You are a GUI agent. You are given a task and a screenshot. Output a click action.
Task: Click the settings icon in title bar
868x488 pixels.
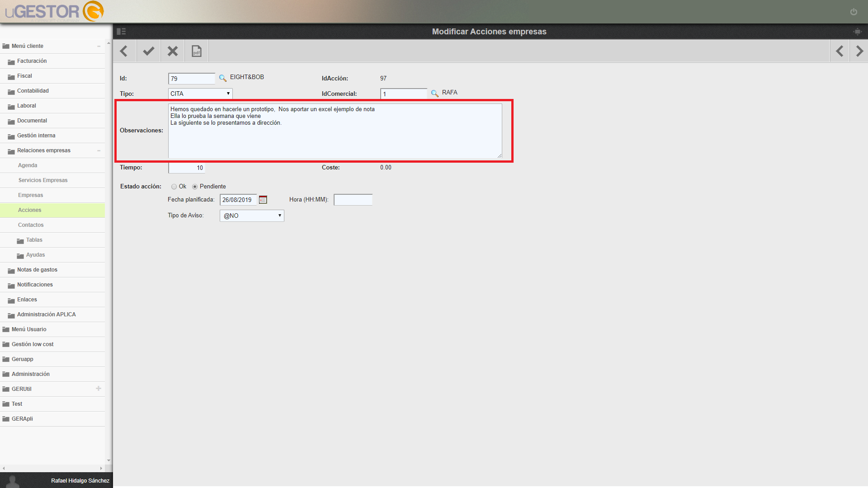pyautogui.click(x=857, y=32)
